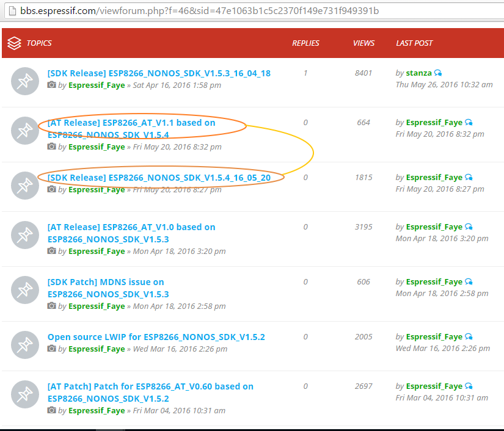Screen dimensions: 504x431
Task: Click the LAST POST column header
Action: pyautogui.click(x=414, y=43)
